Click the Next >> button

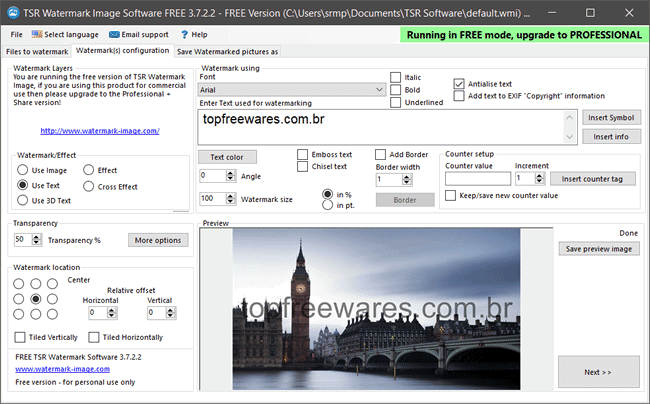pos(598,372)
